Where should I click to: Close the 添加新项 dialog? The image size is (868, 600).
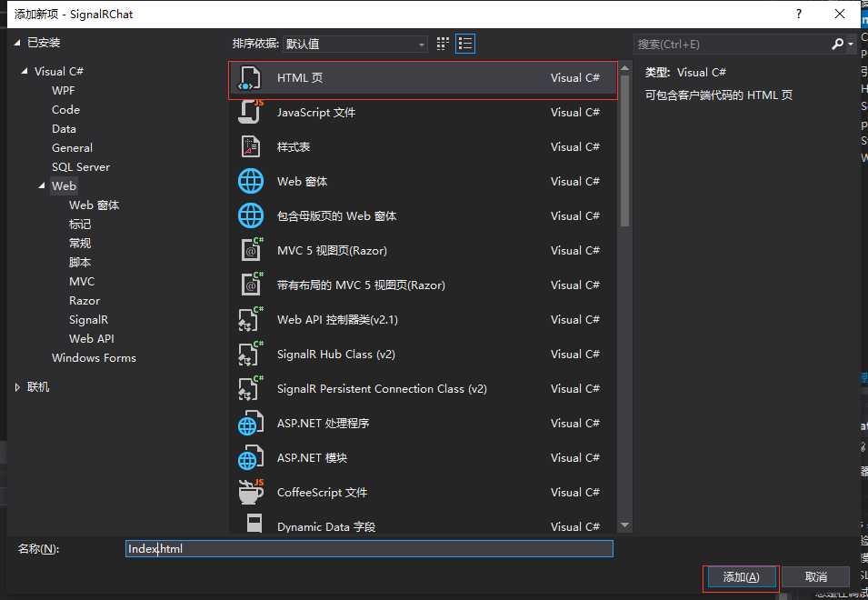click(x=840, y=14)
